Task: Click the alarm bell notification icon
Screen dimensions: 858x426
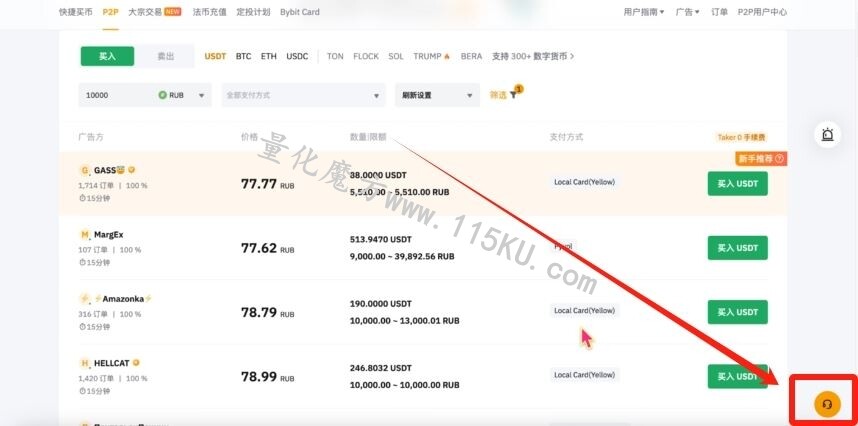Action: (827, 134)
